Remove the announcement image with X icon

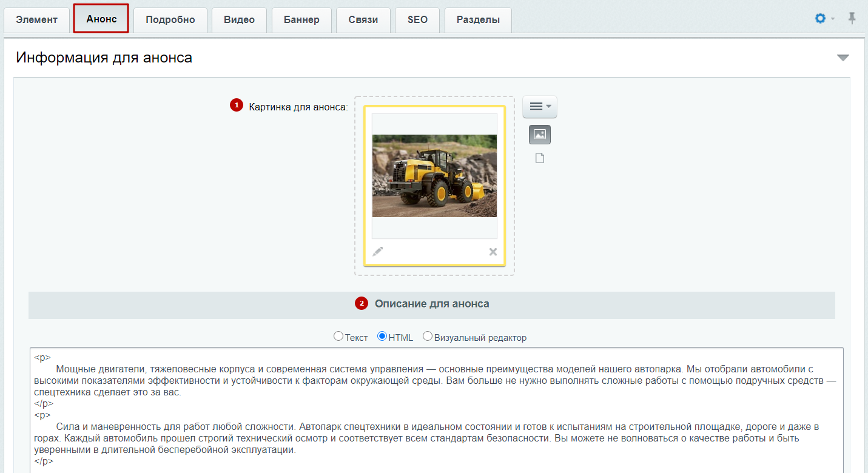coord(493,252)
